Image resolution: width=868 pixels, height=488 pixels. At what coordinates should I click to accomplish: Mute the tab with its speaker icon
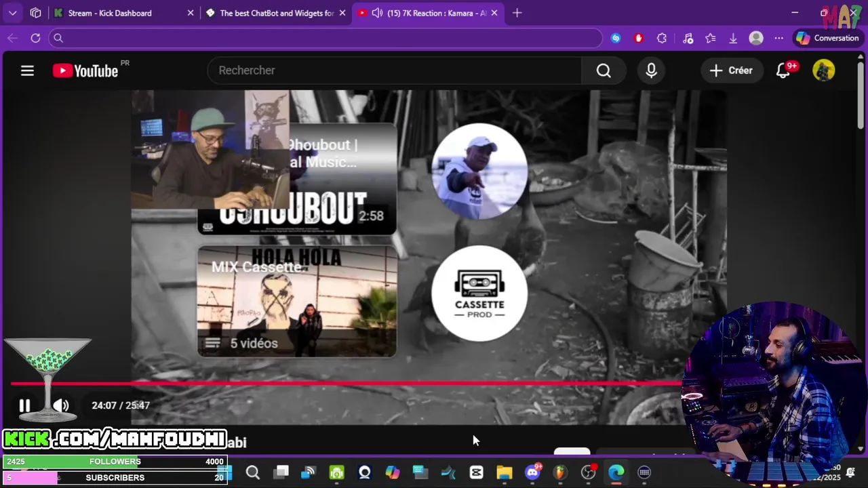377,13
